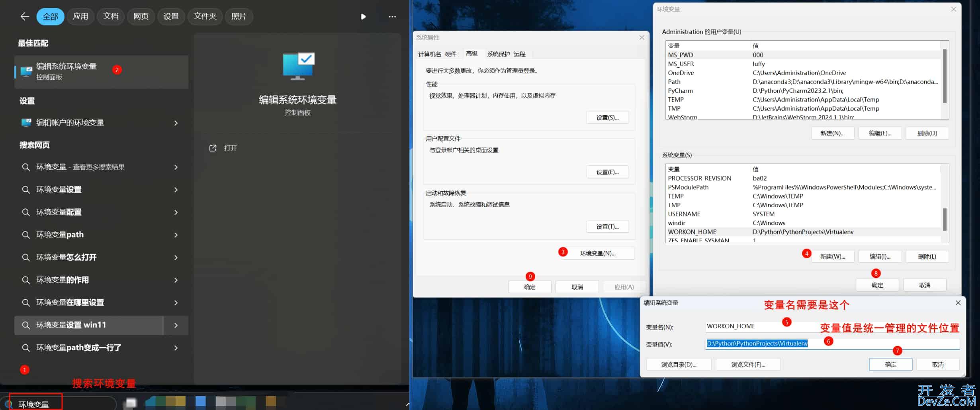The height and width of the screenshot is (410, 980).
Task: Expand chevron for 环境变量在哪里设置 suggestion
Action: point(176,303)
